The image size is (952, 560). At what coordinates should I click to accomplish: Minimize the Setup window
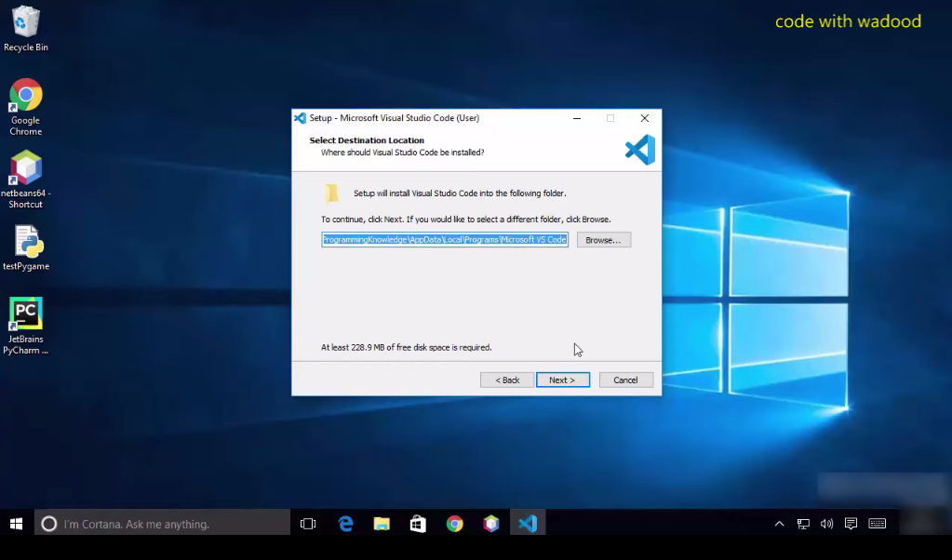[x=577, y=118]
